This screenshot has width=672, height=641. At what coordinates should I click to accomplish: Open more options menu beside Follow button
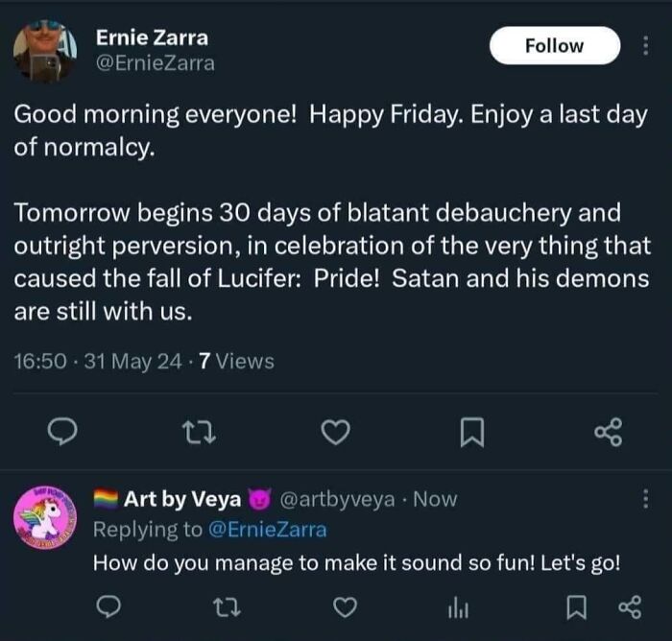[x=645, y=45]
